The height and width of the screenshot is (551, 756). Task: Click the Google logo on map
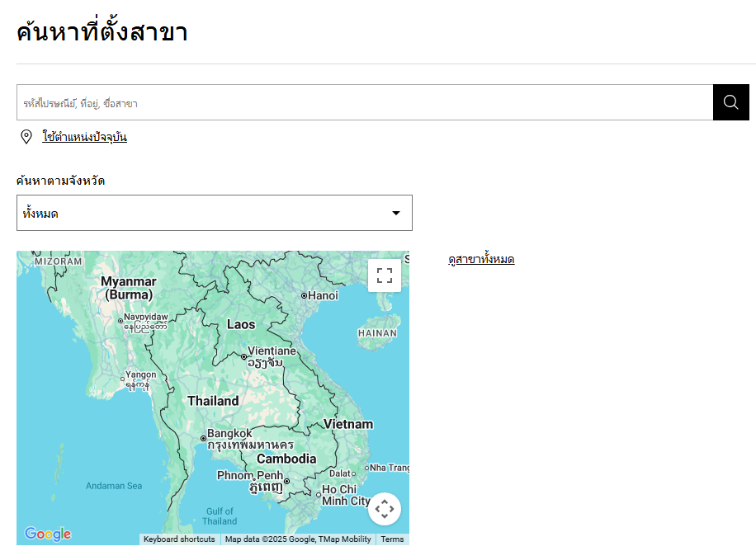pos(48,534)
